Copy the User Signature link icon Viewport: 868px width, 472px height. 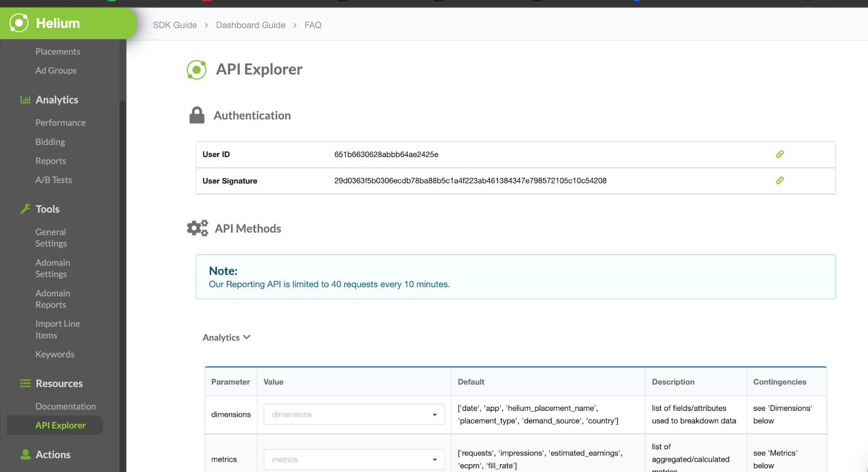click(x=780, y=180)
